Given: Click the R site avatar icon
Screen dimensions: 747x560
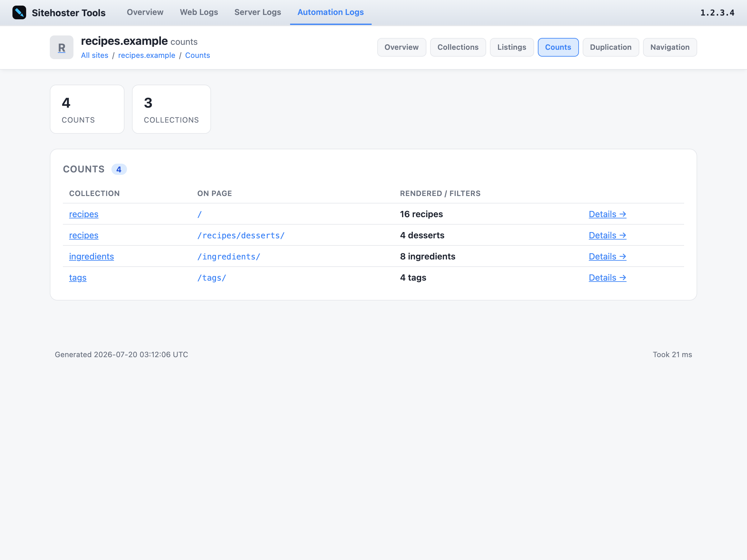Looking at the screenshot, I should click(x=61, y=48).
